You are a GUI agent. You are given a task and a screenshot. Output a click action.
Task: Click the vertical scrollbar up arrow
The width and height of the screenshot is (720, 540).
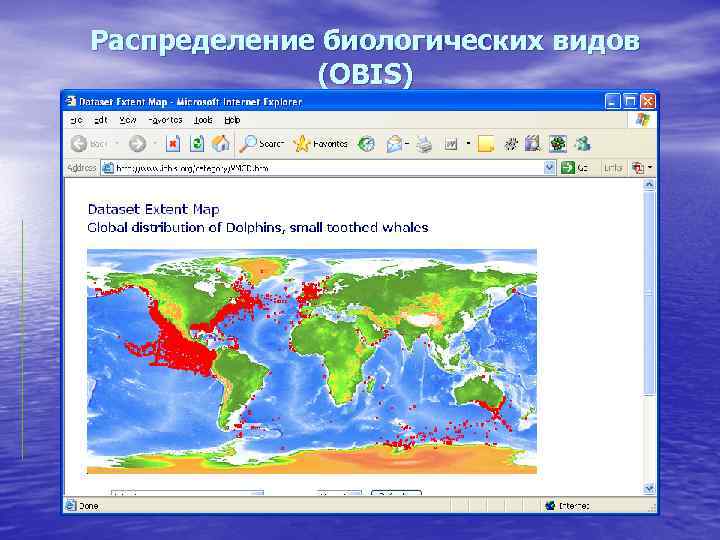(649, 185)
